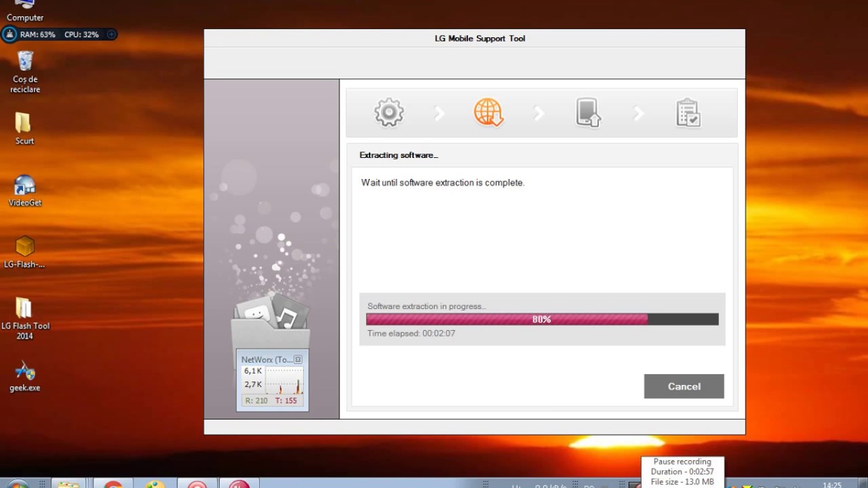Click the globe download step icon
This screenshot has height=488, width=868.
pyautogui.click(x=488, y=113)
